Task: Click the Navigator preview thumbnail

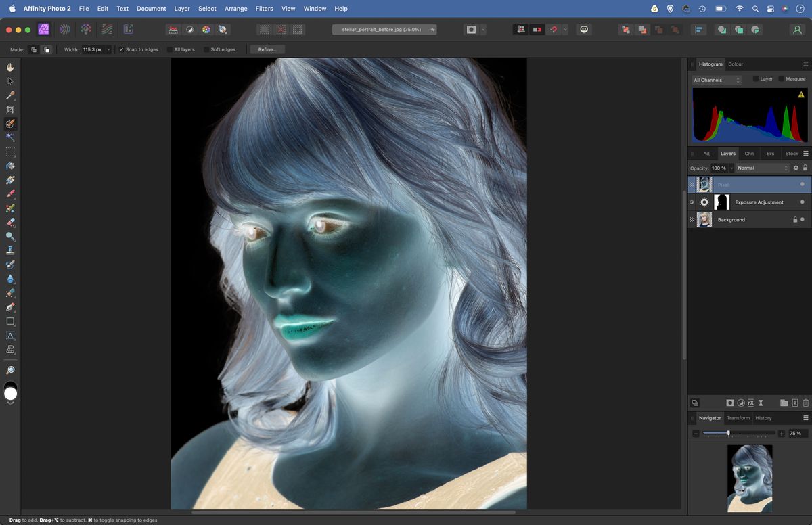Action: coord(751,478)
